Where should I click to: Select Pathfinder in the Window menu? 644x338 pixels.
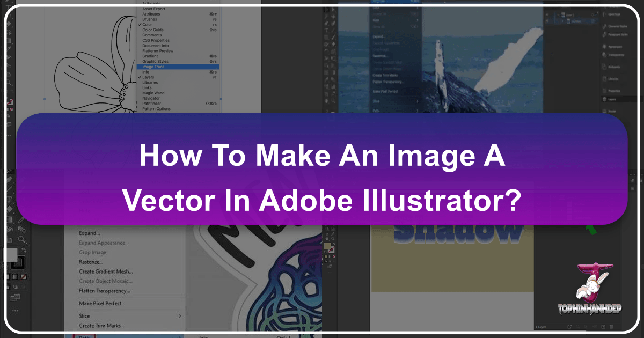[x=152, y=103]
